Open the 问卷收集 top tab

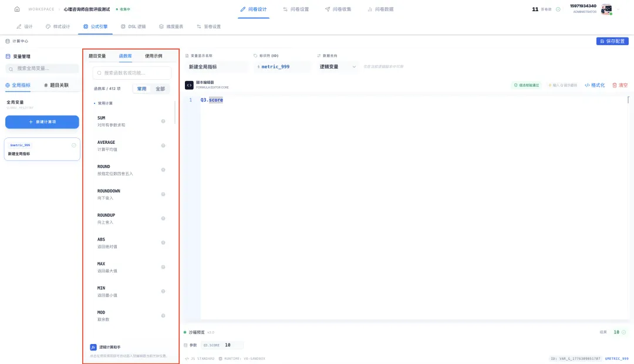338,9
